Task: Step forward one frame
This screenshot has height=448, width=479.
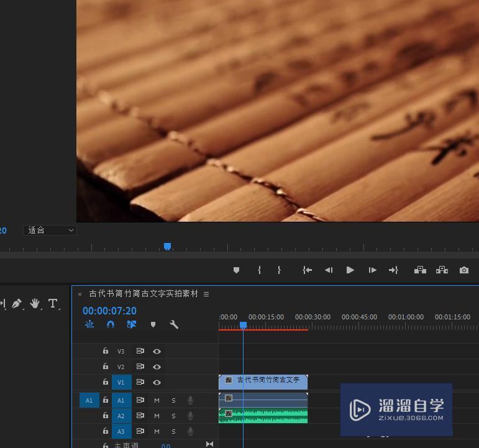Action: click(x=372, y=270)
